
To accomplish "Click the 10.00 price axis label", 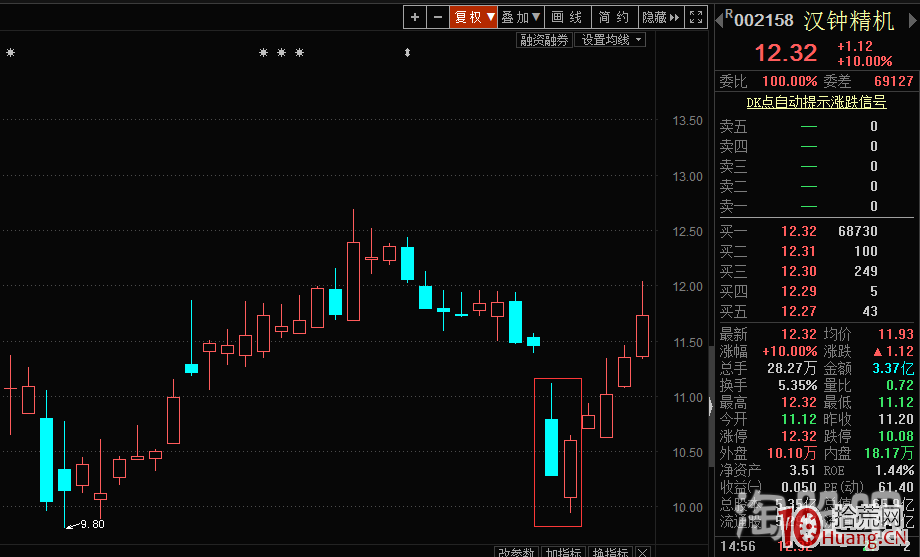I will pos(687,508).
